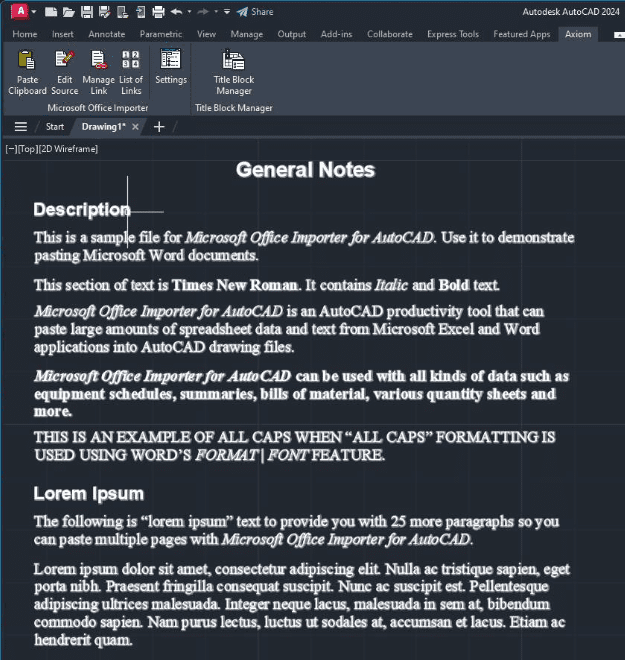Image resolution: width=625 pixels, height=660 pixels.
Task: Switch to the Start file tab
Action: [x=55, y=127]
